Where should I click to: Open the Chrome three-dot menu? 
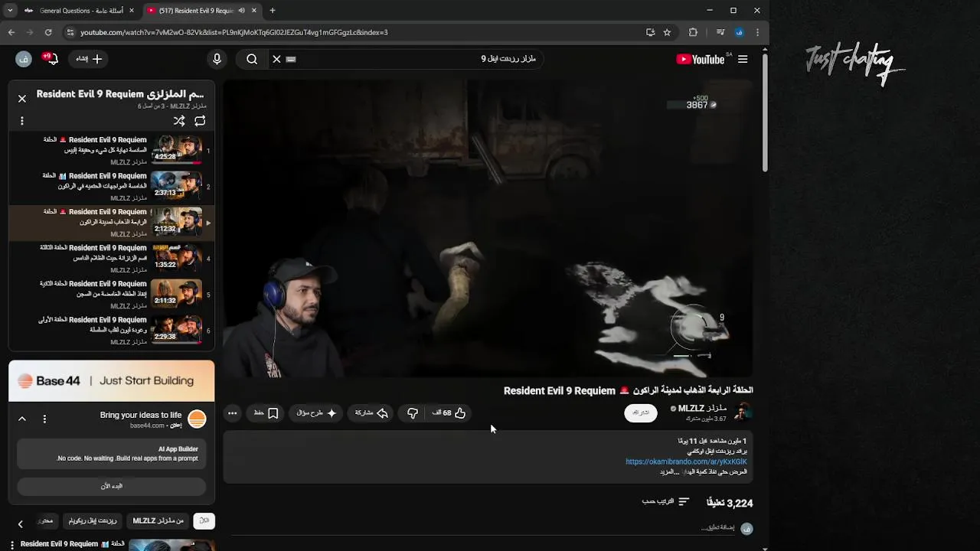pos(757,32)
